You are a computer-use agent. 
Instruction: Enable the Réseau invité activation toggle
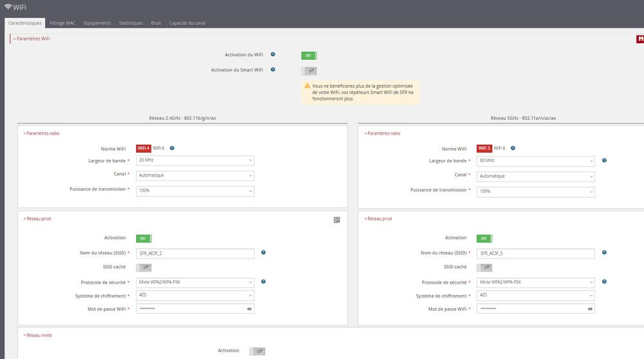[x=257, y=351]
